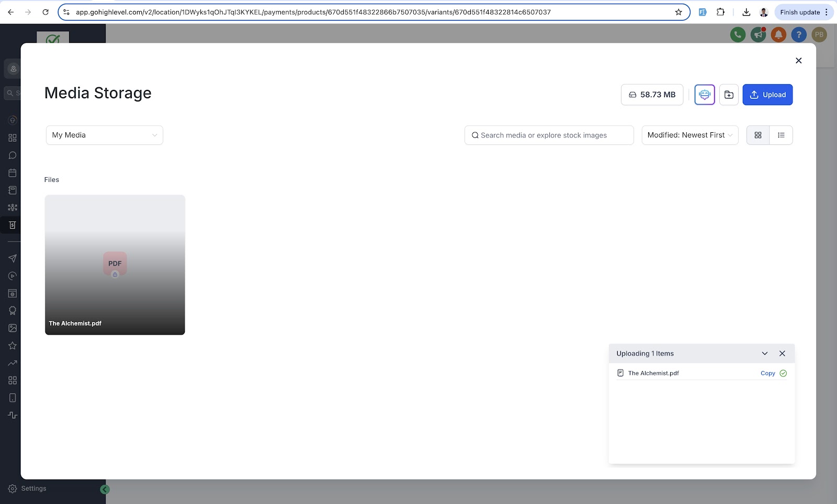Bookmark this page with the star icon

678,12
